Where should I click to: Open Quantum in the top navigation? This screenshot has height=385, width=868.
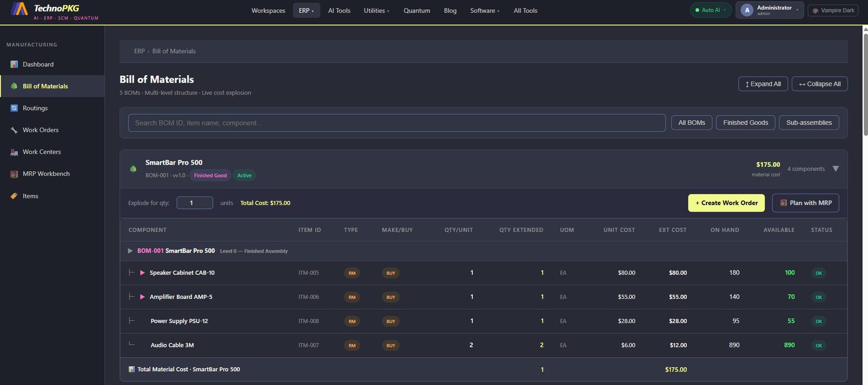click(x=417, y=10)
